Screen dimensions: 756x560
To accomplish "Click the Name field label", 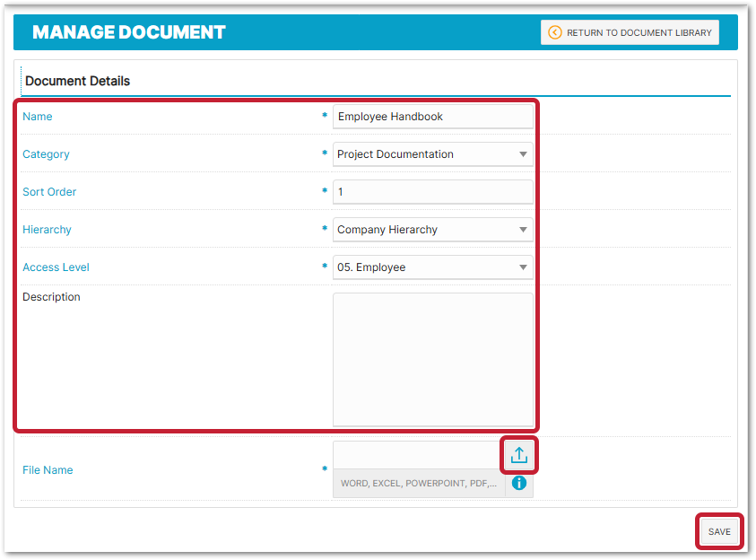I will tap(38, 117).
